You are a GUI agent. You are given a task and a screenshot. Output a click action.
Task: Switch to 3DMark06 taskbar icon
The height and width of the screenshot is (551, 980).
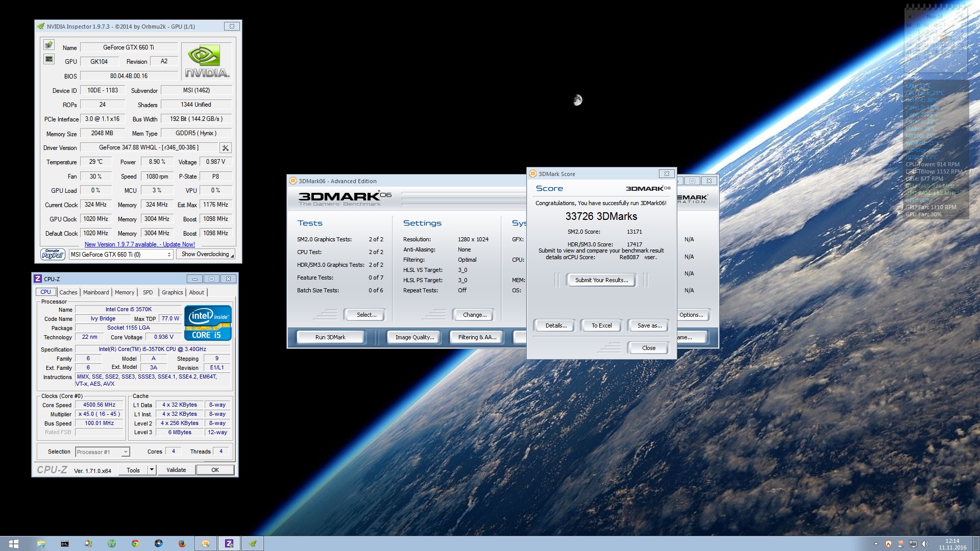[x=206, y=543]
